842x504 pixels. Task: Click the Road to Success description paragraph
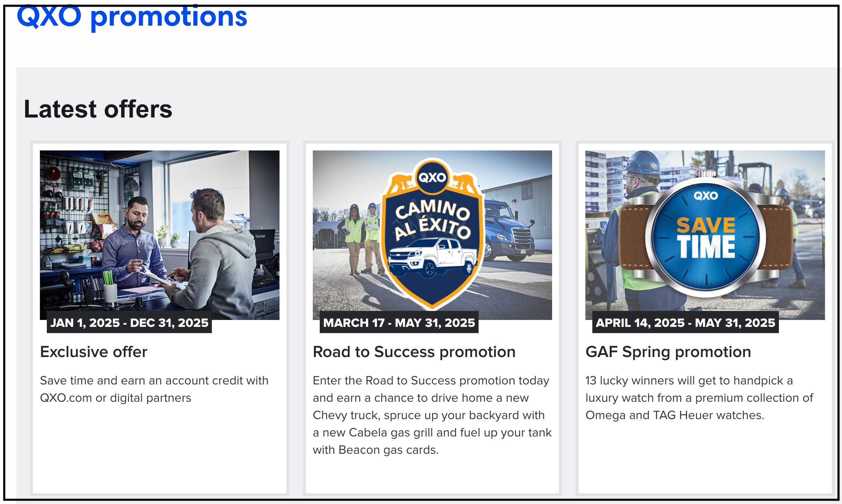coord(432,415)
